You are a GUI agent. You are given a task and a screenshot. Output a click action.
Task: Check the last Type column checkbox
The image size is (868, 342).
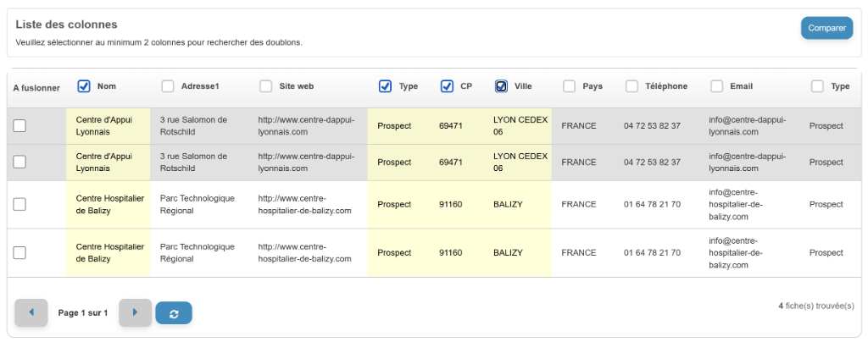pyautogui.click(x=818, y=86)
